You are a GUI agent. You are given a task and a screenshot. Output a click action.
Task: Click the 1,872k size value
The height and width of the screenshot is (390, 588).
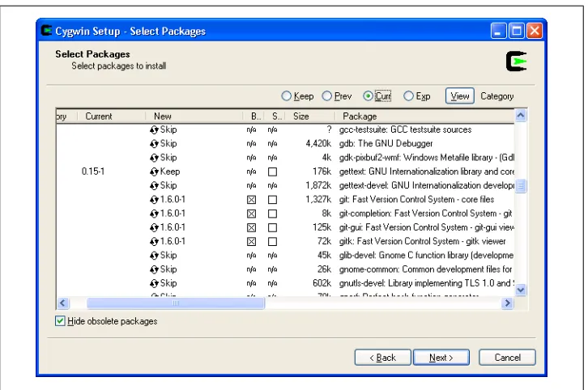(318, 185)
